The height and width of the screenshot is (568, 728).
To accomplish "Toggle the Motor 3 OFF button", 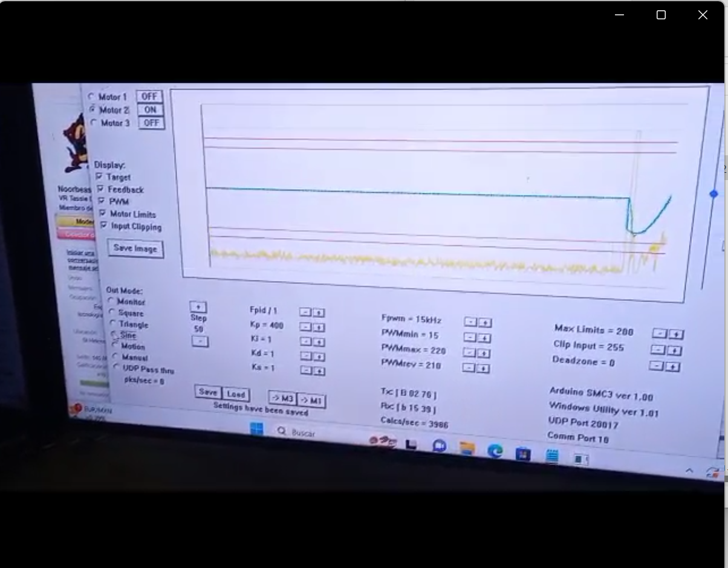I will tap(152, 123).
